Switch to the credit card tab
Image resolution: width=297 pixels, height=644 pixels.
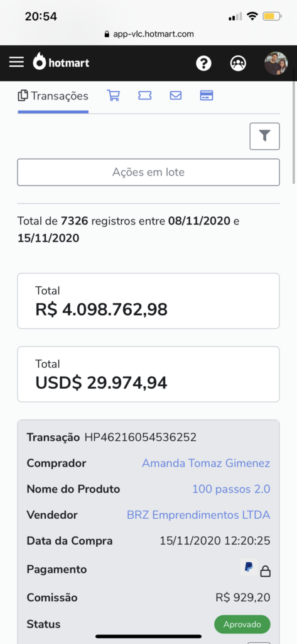click(x=207, y=96)
